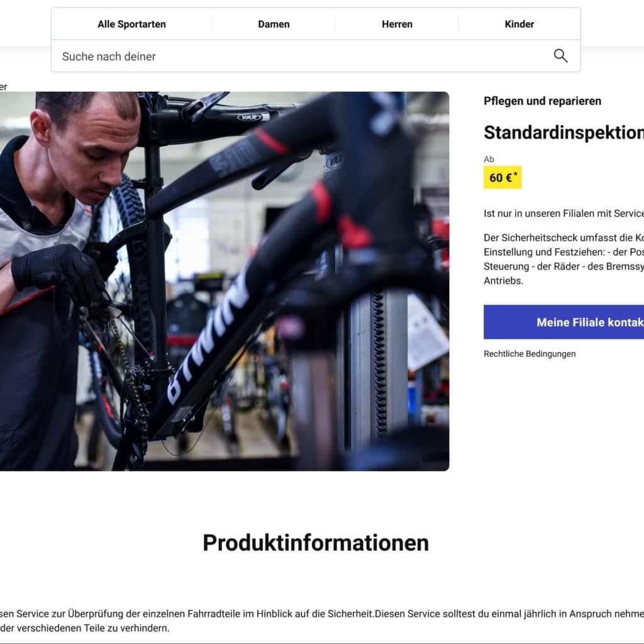This screenshot has height=644, width=644.
Task: Open the Damen menu
Action: point(274,25)
